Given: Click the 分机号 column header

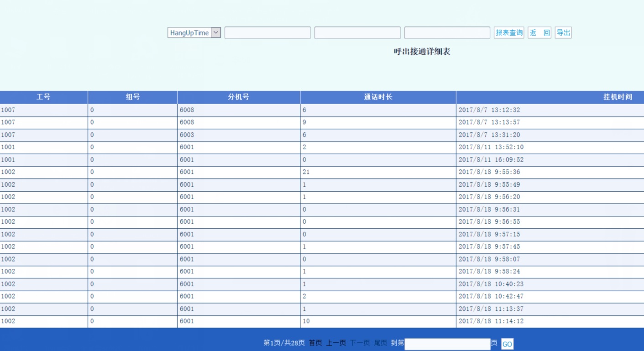Looking at the screenshot, I should tap(238, 97).
